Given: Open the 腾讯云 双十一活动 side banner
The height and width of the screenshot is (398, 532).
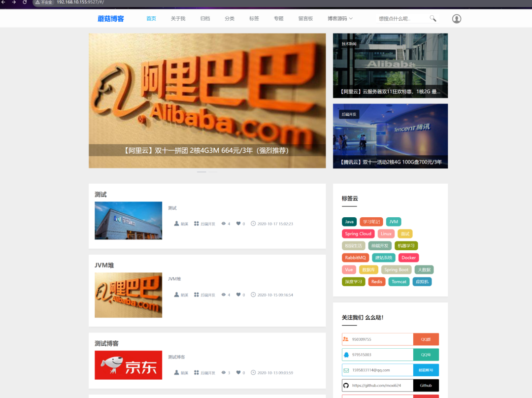Looking at the screenshot, I should point(390,136).
